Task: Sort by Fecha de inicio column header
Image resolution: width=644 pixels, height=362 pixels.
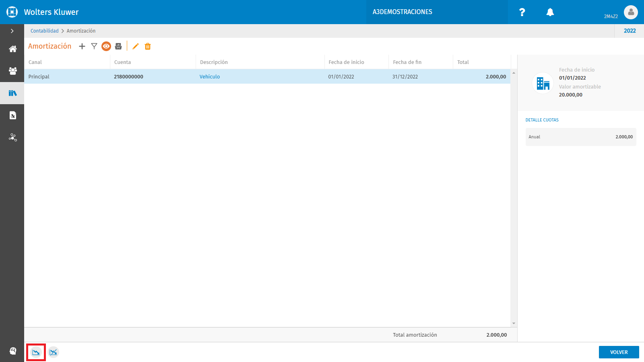Action: coord(346,62)
